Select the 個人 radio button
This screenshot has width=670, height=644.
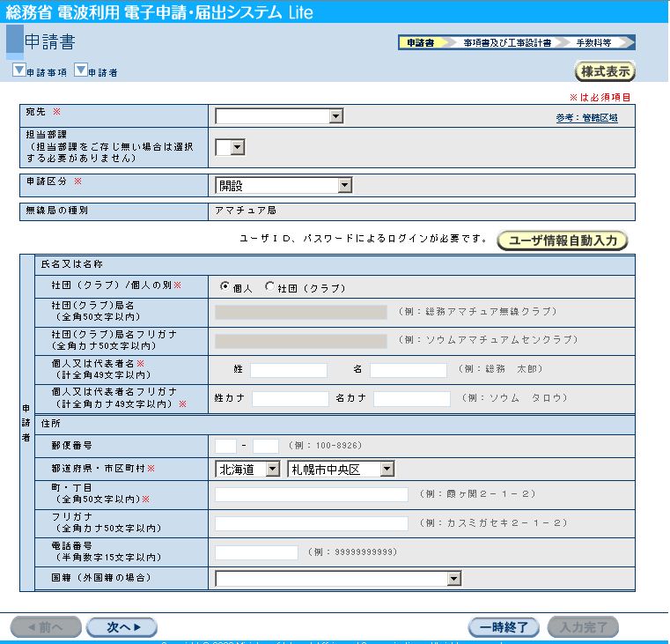pyautogui.click(x=225, y=287)
